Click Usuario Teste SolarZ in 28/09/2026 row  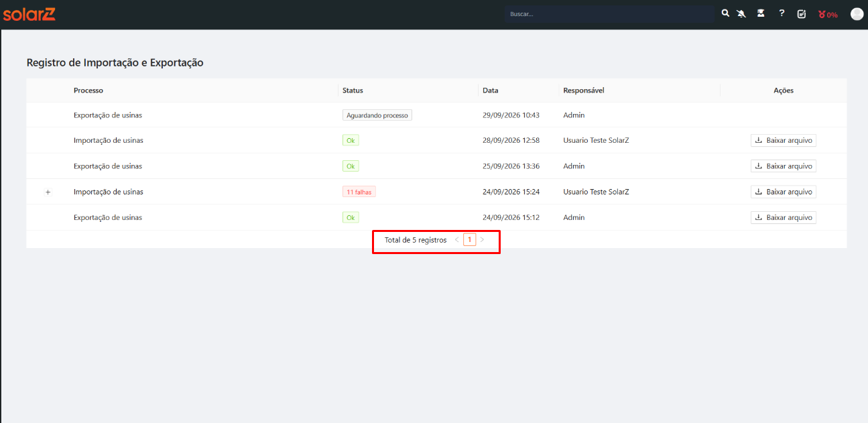(596, 141)
